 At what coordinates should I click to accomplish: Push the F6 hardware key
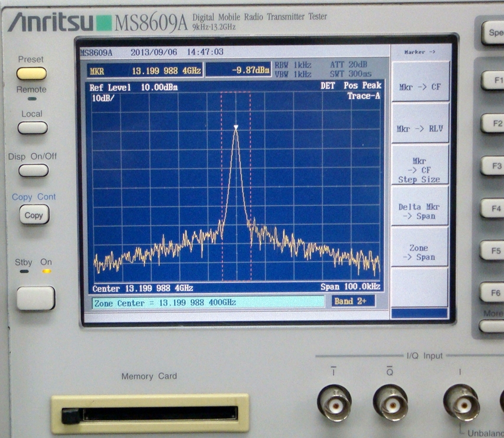492,293
